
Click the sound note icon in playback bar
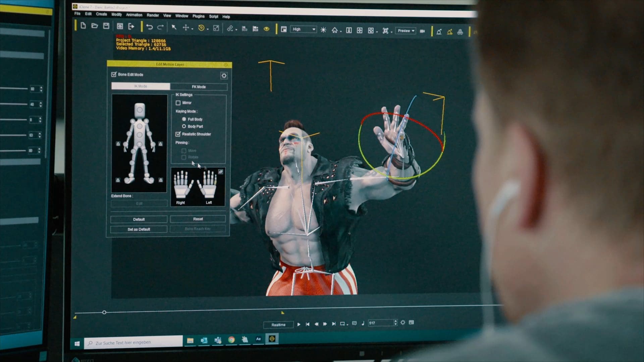pyautogui.click(x=363, y=323)
